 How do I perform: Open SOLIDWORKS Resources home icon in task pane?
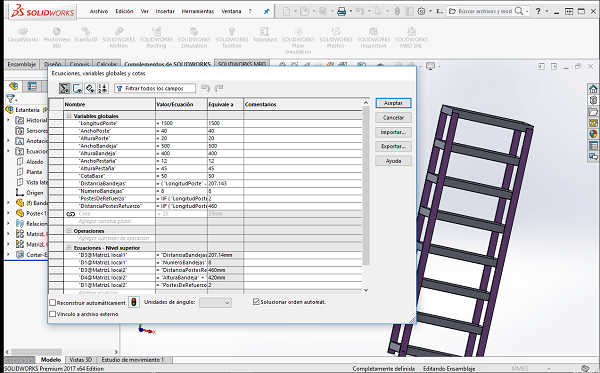pyautogui.click(x=593, y=89)
